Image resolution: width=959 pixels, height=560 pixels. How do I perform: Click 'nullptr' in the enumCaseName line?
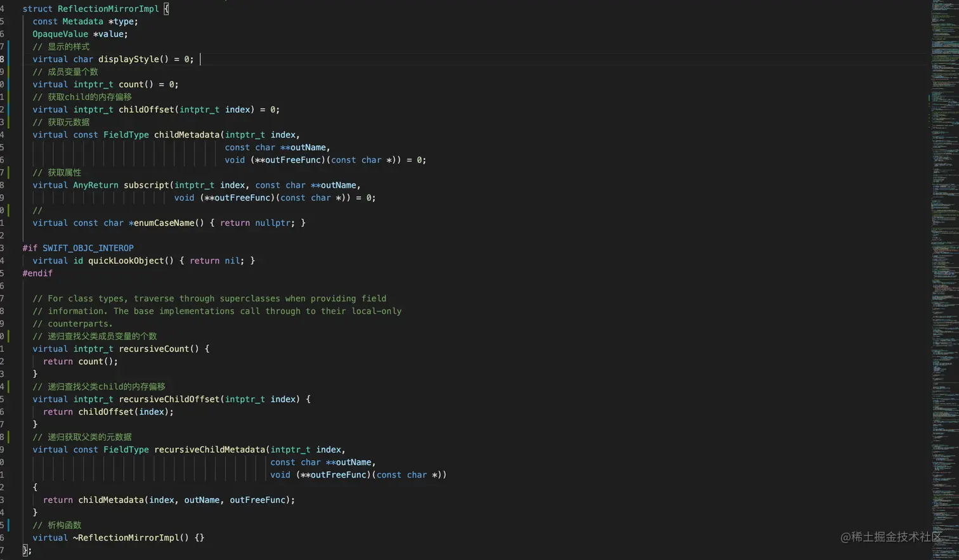click(273, 223)
